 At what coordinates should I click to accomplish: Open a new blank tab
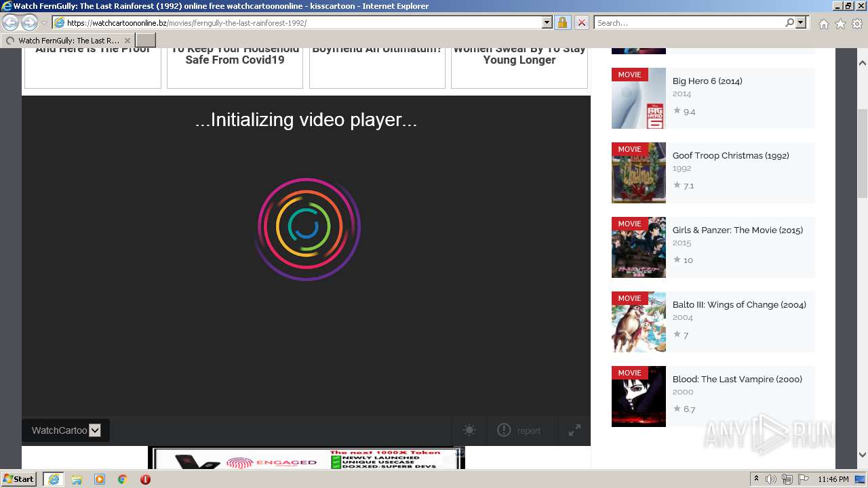[x=146, y=41]
